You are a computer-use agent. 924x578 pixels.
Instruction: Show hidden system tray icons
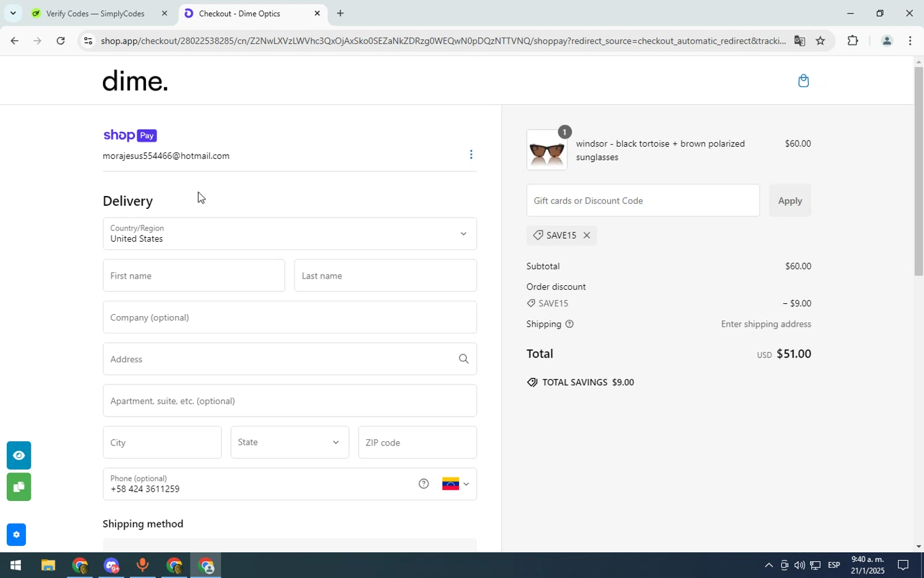point(768,565)
